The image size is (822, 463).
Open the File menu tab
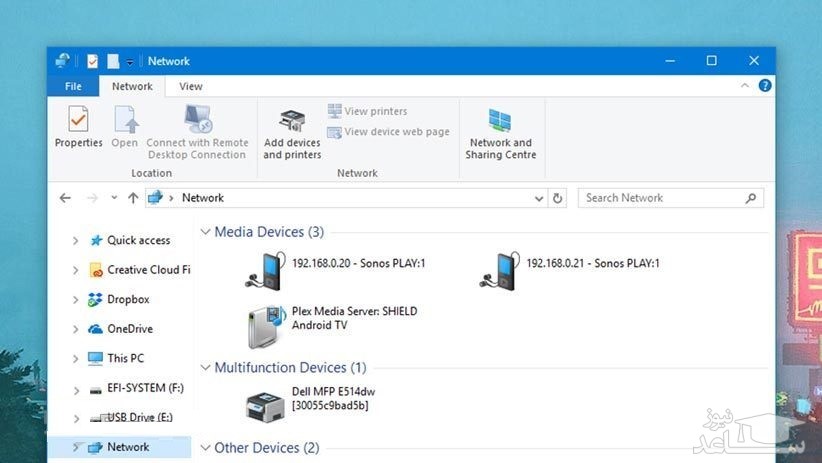[x=73, y=87]
